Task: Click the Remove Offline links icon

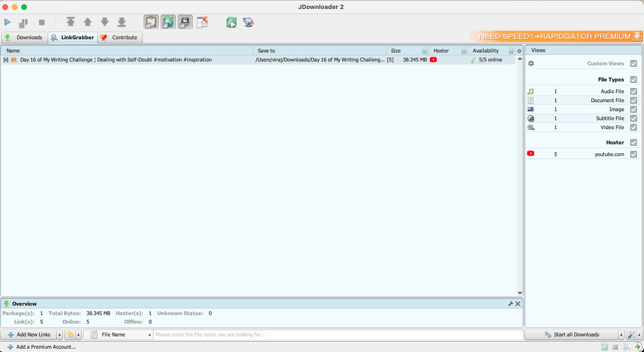Action: coord(202,22)
